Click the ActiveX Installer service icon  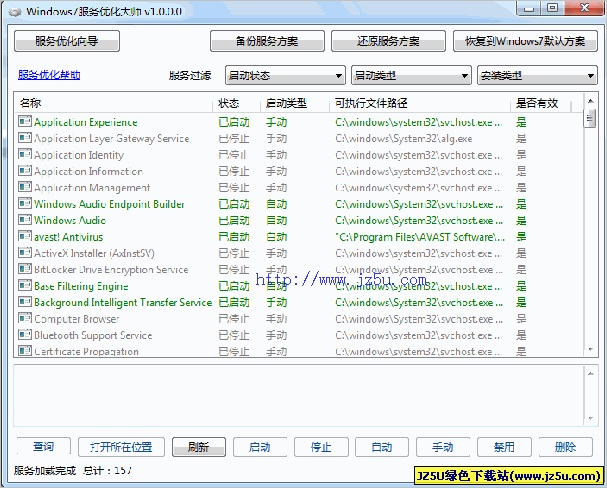[x=25, y=253]
